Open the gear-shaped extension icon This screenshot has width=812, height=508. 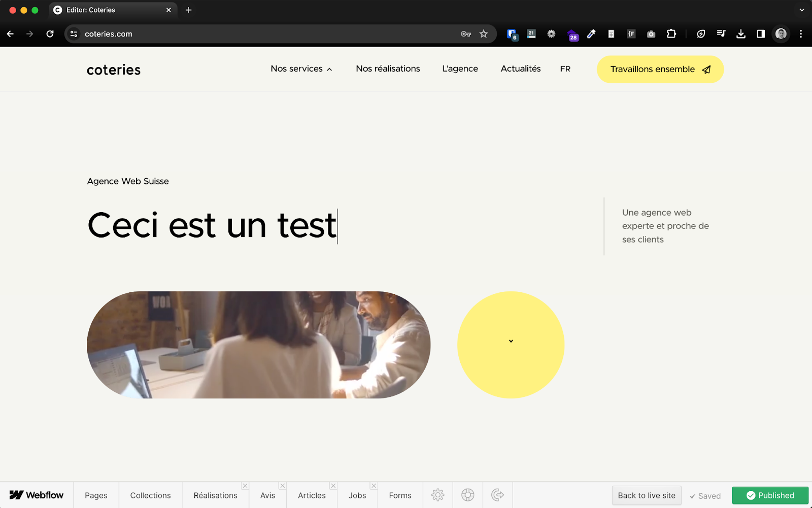coord(551,34)
